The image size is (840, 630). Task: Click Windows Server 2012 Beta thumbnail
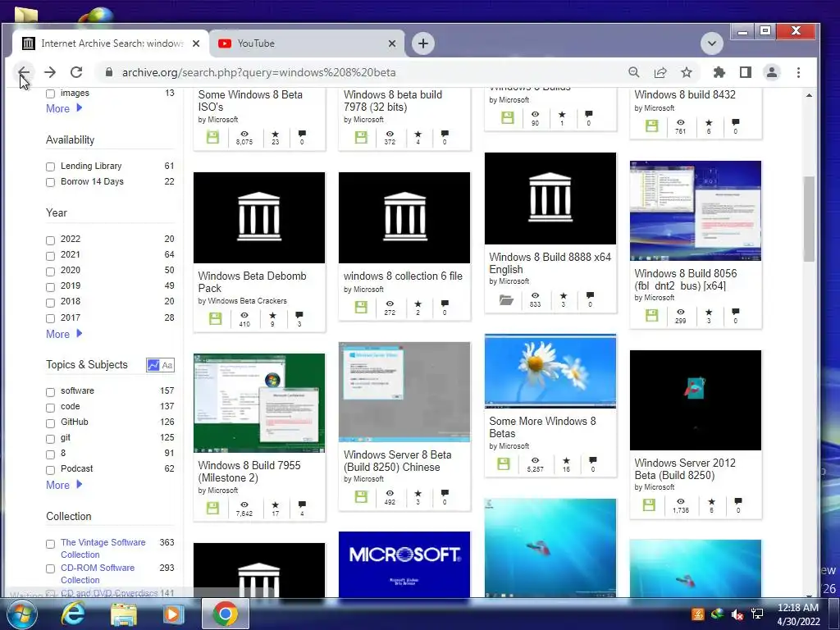(x=696, y=400)
